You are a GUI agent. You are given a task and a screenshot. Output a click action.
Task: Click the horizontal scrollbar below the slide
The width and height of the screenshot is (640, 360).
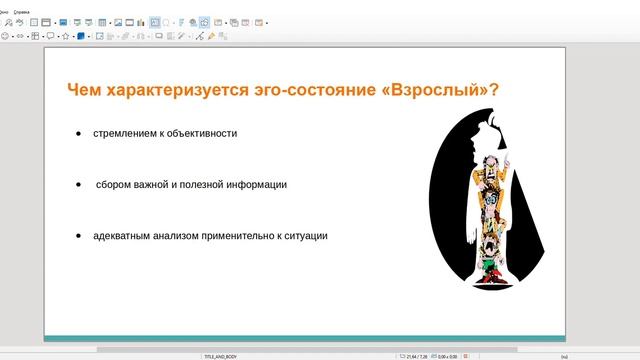(x=307, y=349)
